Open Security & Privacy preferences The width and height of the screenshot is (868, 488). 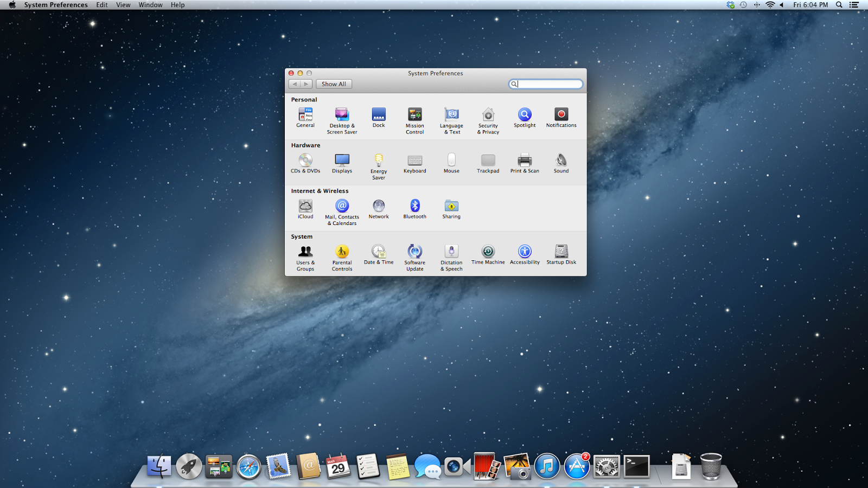[x=488, y=115]
